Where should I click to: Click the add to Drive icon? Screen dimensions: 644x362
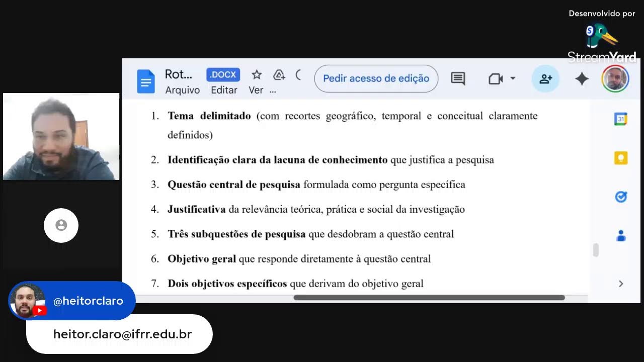279,75
